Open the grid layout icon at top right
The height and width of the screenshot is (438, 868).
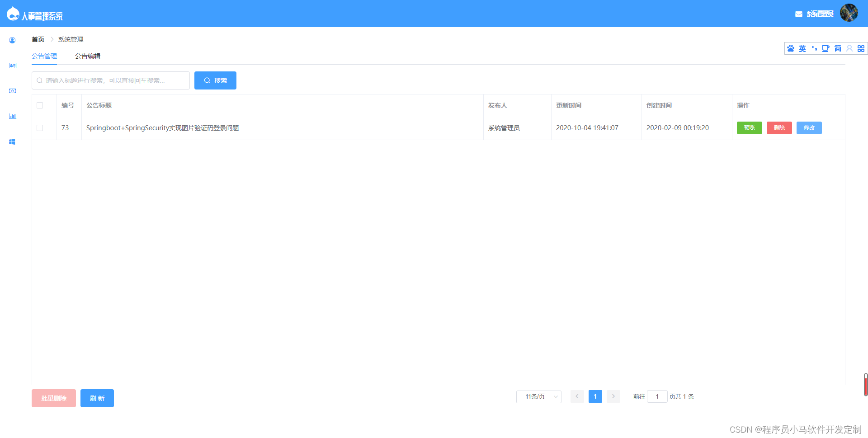point(861,48)
